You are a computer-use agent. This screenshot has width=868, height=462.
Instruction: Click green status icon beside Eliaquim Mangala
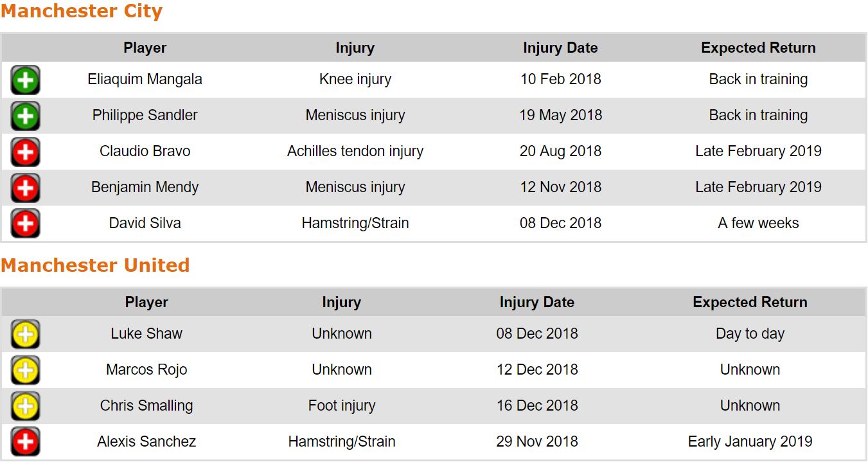pos(25,80)
